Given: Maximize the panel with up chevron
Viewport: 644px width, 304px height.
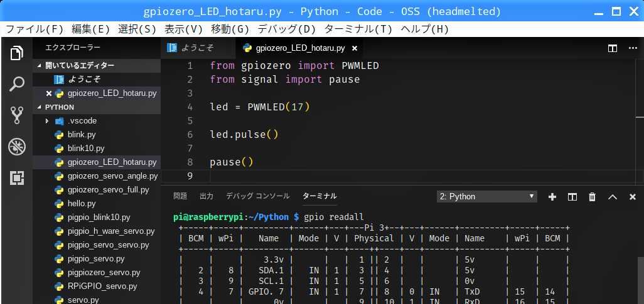Looking at the screenshot, I should (x=613, y=197).
